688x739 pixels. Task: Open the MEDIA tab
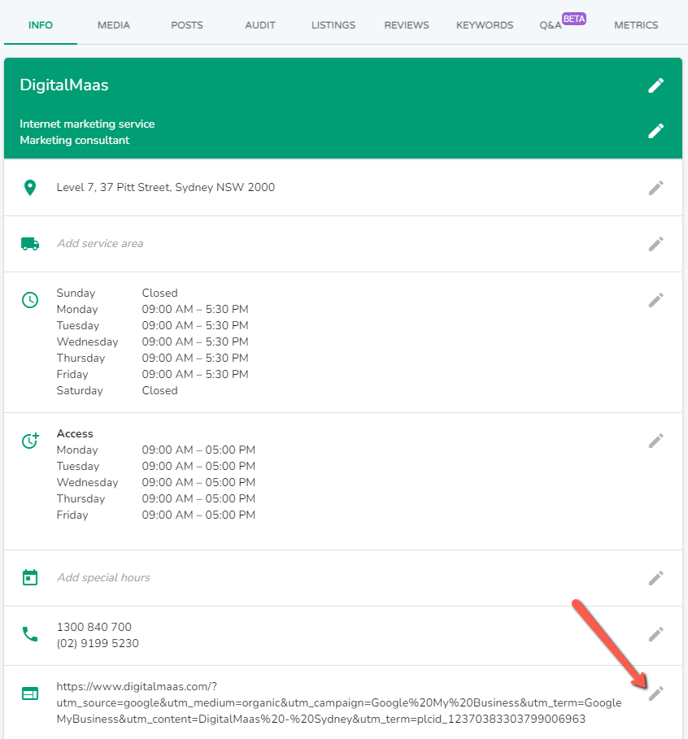114,25
